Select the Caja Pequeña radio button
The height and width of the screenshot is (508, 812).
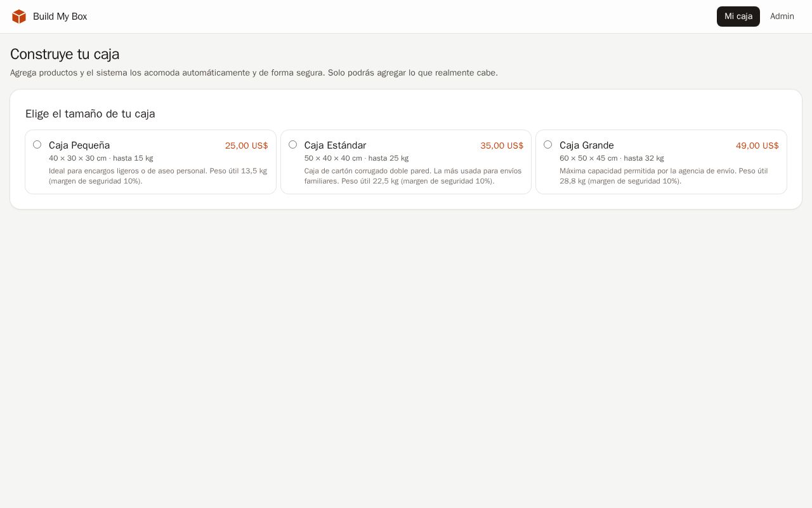click(x=37, y=145)
